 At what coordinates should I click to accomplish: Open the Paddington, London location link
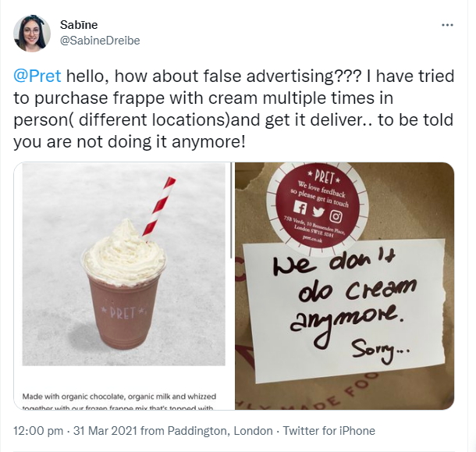pyautogui.click(x=220, y=431)
